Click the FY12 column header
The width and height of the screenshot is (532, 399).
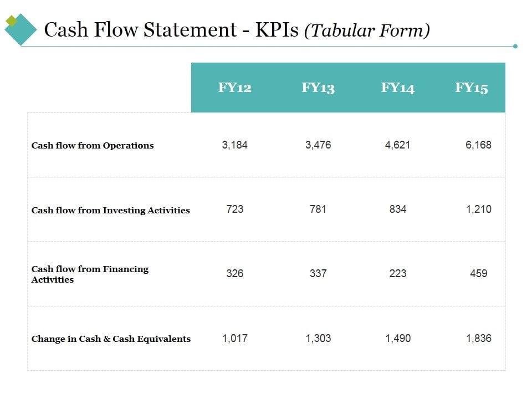tap(234, 88)
